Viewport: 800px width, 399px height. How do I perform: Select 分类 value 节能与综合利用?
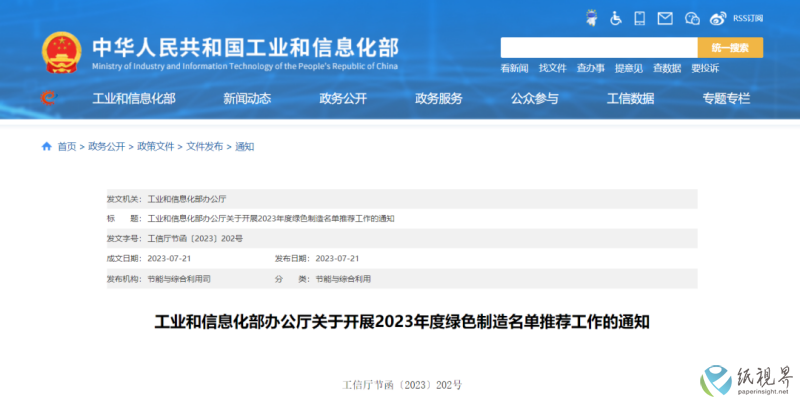343,279
